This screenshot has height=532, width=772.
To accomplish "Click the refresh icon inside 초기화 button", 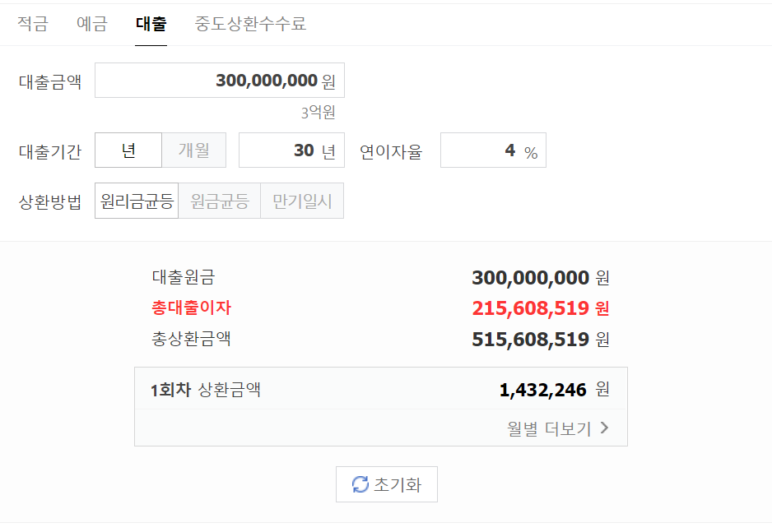I will tap(360, 484).
